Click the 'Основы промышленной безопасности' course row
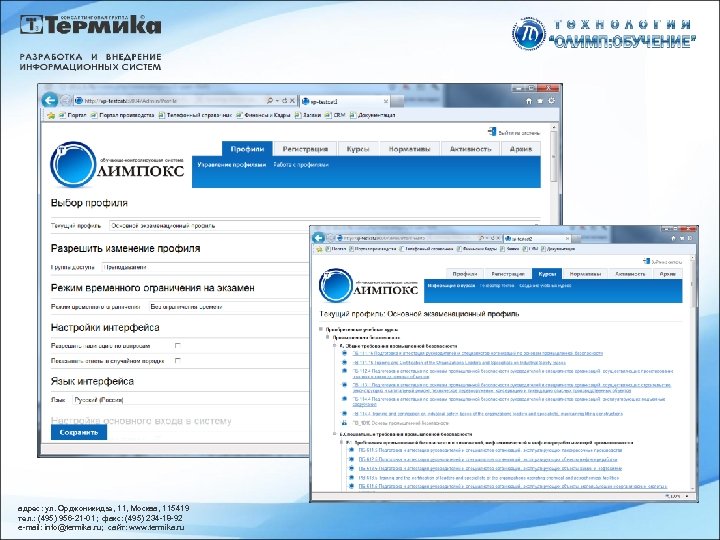The width and height of the screenshot is (720, 540). coord(400,423)
